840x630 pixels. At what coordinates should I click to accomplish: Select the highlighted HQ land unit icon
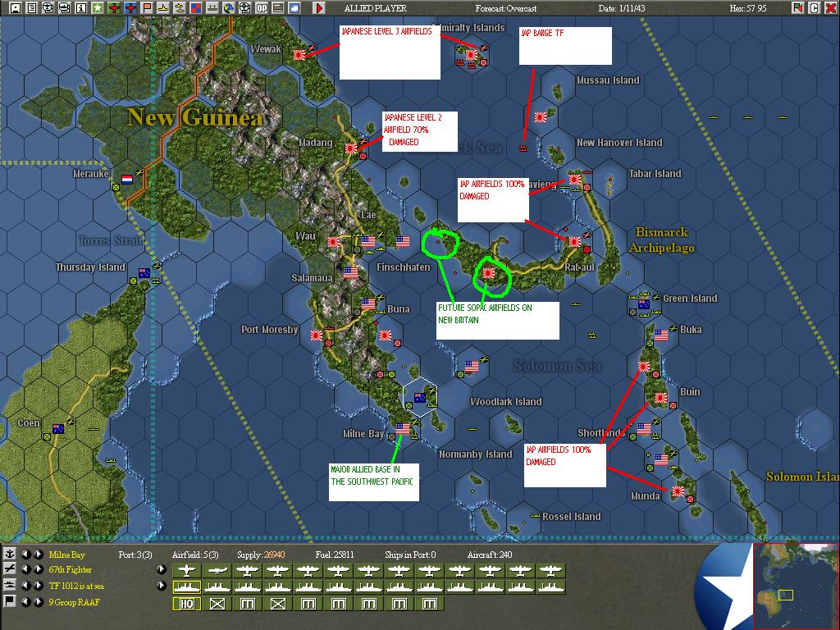point(186,604)
